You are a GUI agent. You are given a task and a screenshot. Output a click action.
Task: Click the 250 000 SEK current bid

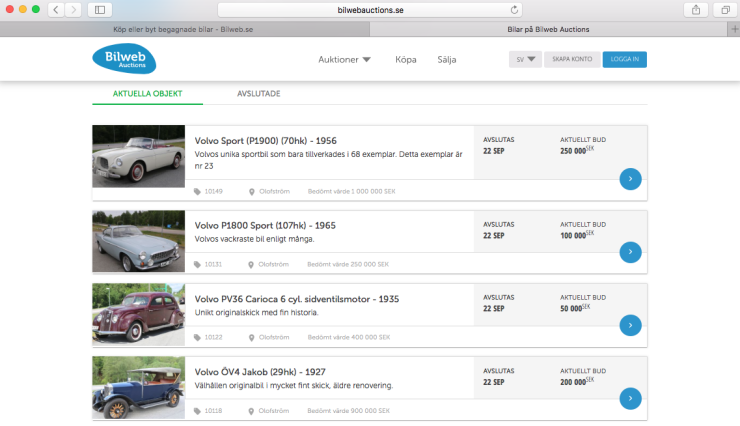click(x=577, y=150)
